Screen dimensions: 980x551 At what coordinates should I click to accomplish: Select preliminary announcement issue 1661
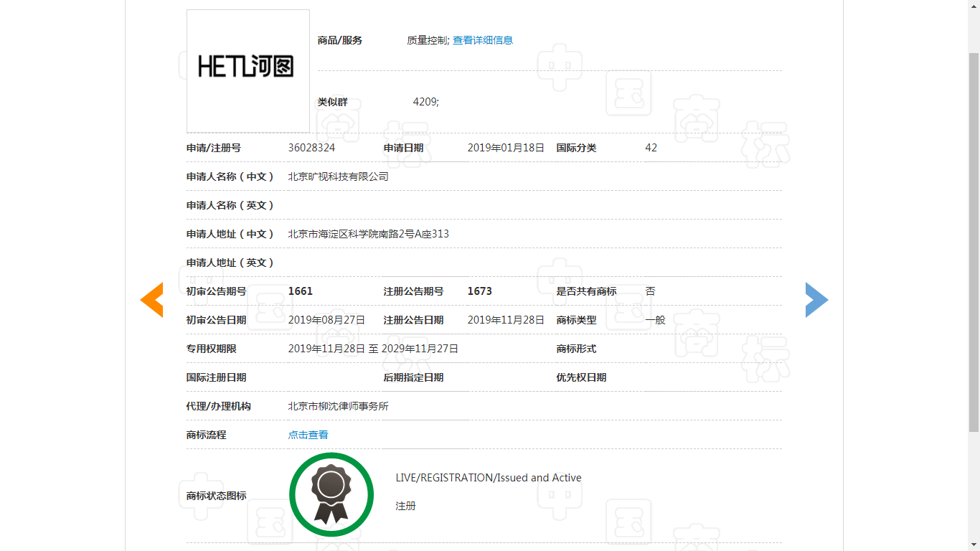301,291
